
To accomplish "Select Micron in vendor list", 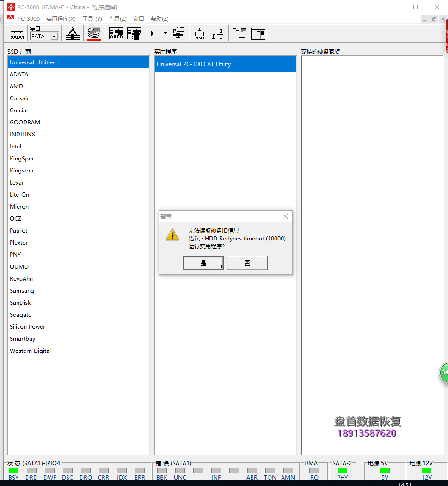I will pos(79,206).
